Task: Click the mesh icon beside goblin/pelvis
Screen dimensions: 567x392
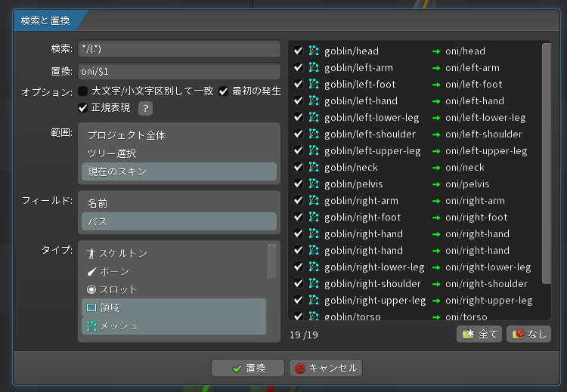Action: (314, 184)
